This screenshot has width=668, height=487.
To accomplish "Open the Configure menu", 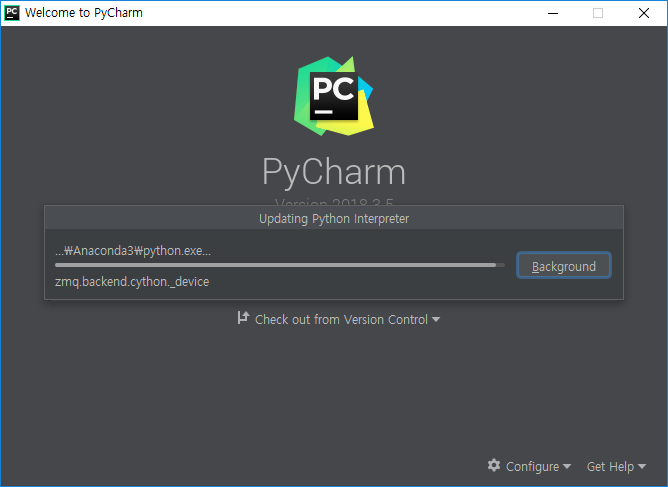I will pyautogui.click(x=530, y=466).
